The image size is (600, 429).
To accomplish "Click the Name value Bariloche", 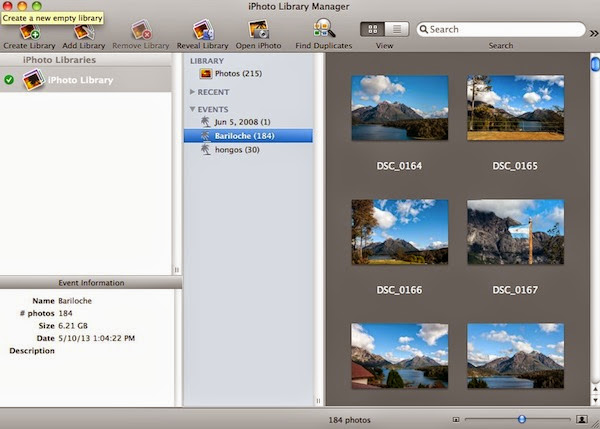I will point(75,301).
